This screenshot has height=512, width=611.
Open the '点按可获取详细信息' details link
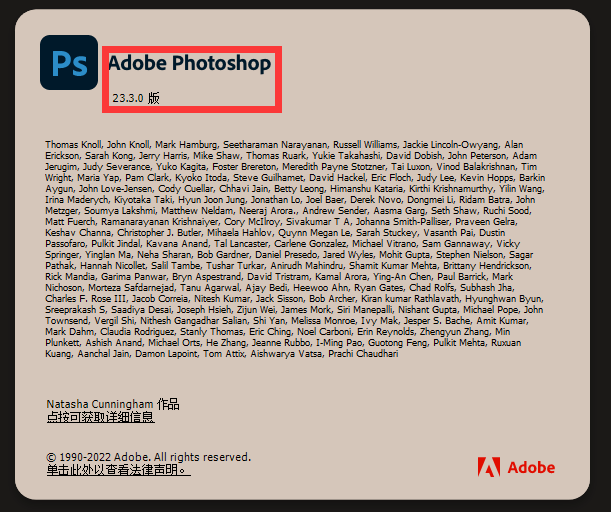pos(101,417)
